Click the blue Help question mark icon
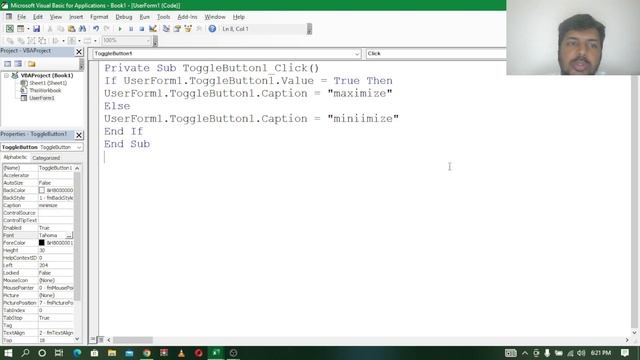The image size is (640, 360). tap(212, 29)
